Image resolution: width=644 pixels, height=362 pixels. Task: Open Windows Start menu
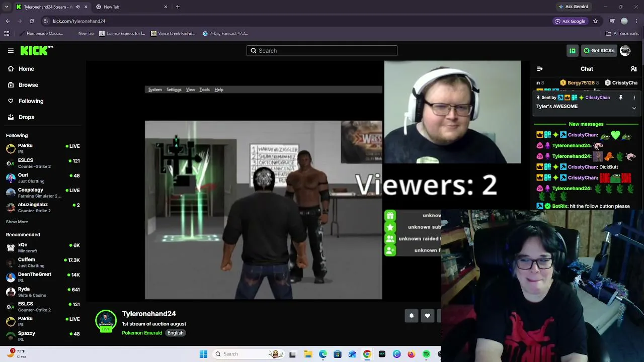pos(203,354)
